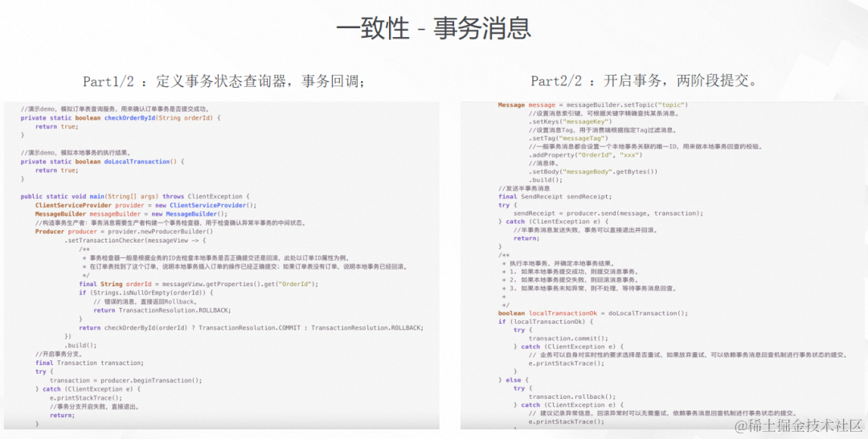Image resolution: width=868 pixels, height=439 pixels.
Task: Click the comment starting "//构造事务生产者"
Action: (170, 223)
